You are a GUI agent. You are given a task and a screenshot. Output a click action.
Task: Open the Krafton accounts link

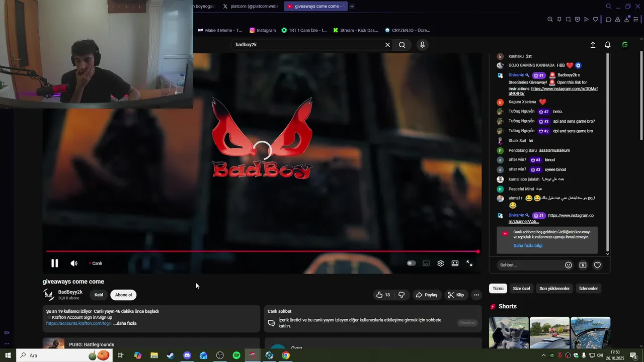(x=79, y=323)
